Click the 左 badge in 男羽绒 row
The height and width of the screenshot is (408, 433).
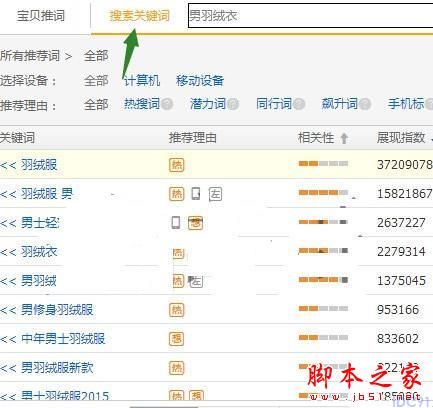196,282
